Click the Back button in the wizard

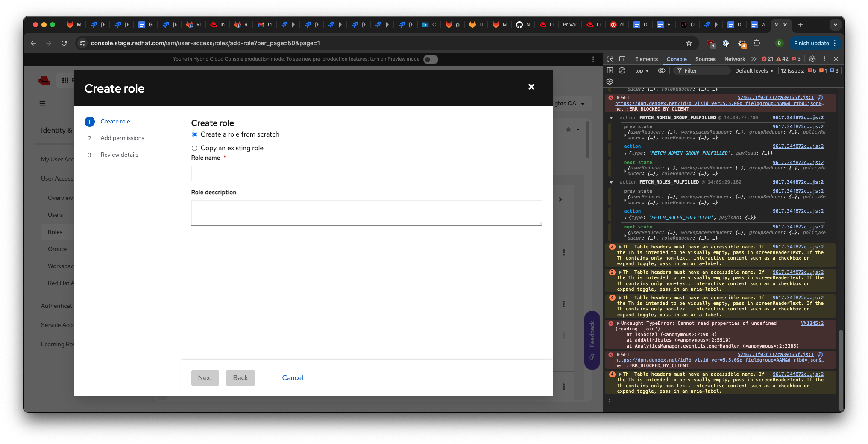click(x=240, y=378)
